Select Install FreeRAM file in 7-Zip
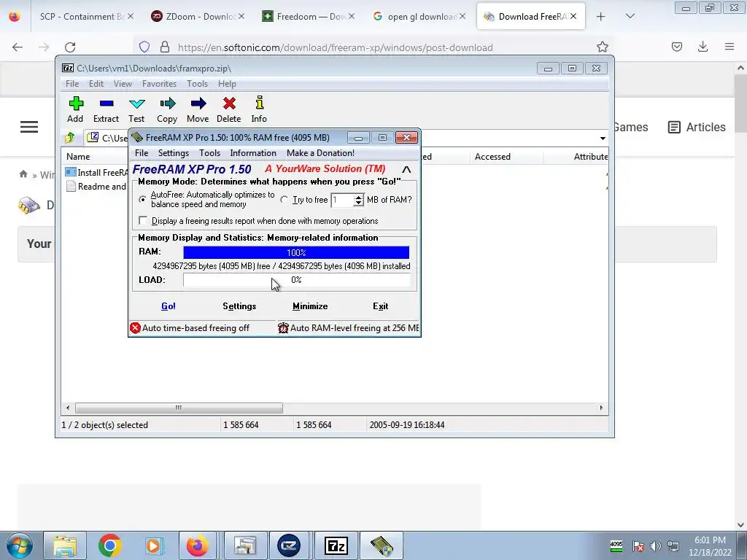Screen dimensions: 747x560 pos(97,172)
